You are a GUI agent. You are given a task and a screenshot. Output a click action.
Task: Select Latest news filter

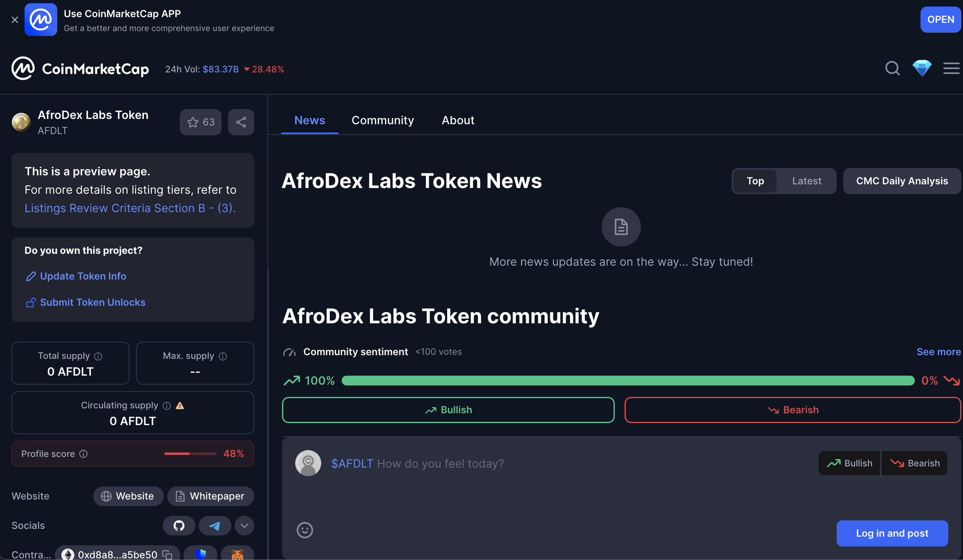tap(806, 181)
